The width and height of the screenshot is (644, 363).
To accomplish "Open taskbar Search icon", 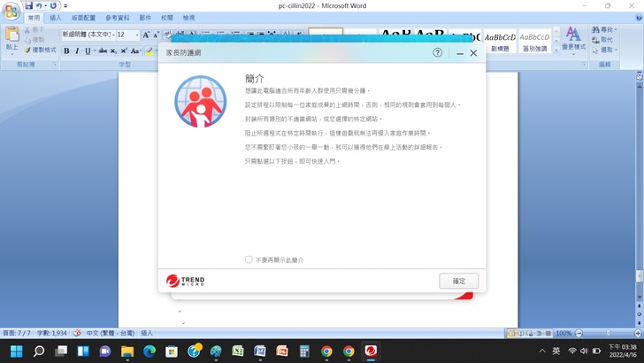I will click(x=39, y=351).
